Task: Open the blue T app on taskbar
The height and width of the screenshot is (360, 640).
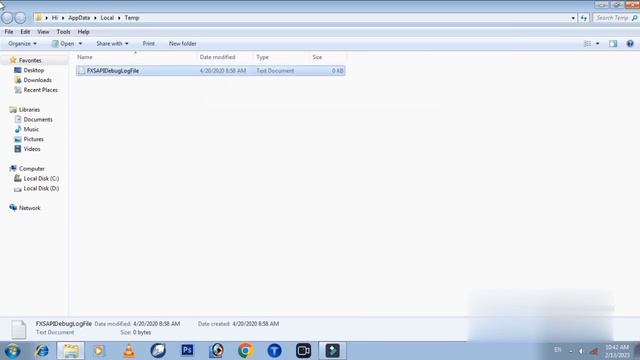Action: tap(274, 351)
